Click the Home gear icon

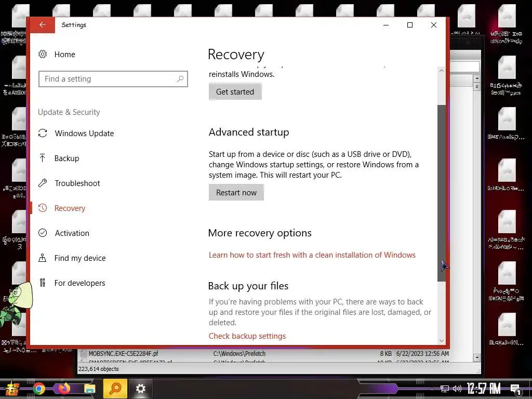pyautogui.click(x=43, y=54)
